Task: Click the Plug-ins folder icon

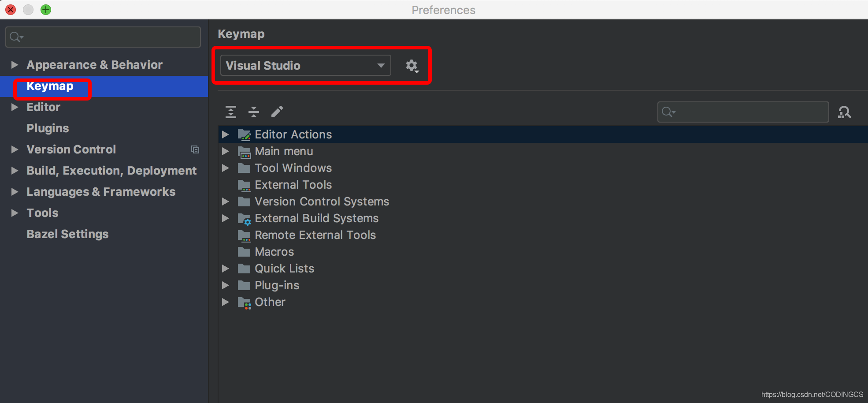Action: tap(244, 285)
